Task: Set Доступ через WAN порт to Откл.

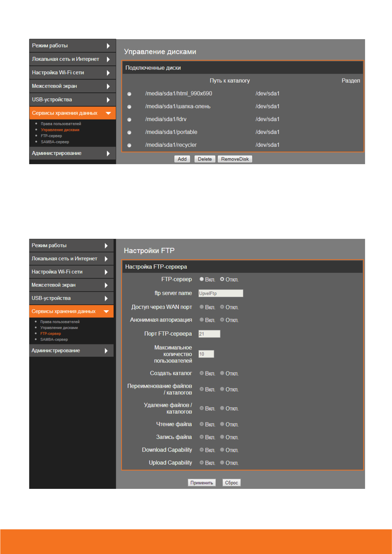Action: point(222,307)
